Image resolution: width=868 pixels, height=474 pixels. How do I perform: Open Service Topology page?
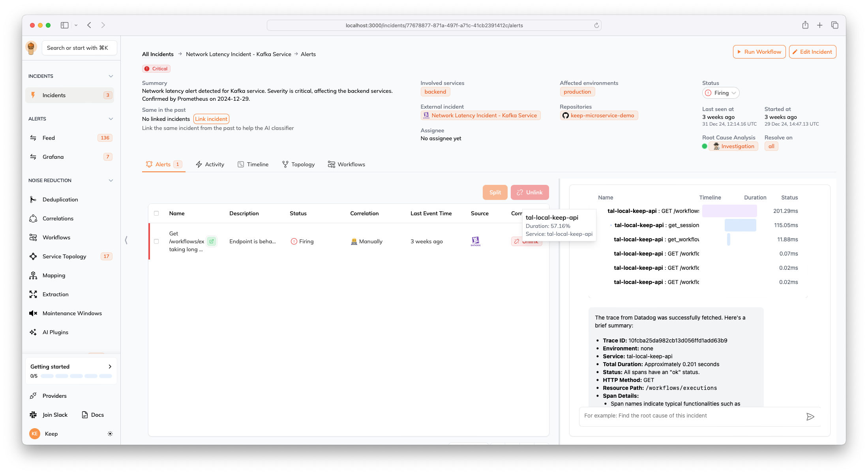pyautogui.click(x=70, y=256)
